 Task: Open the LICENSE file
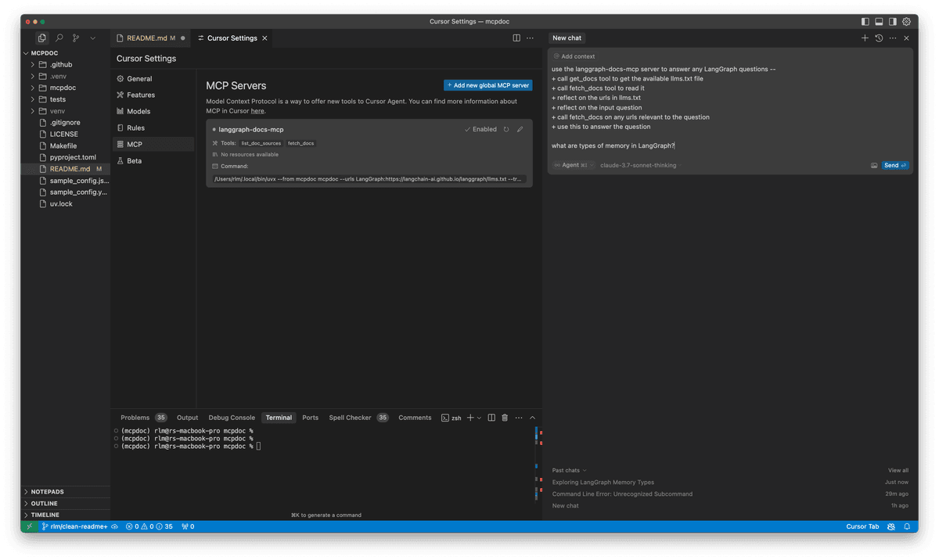[64, 135]
